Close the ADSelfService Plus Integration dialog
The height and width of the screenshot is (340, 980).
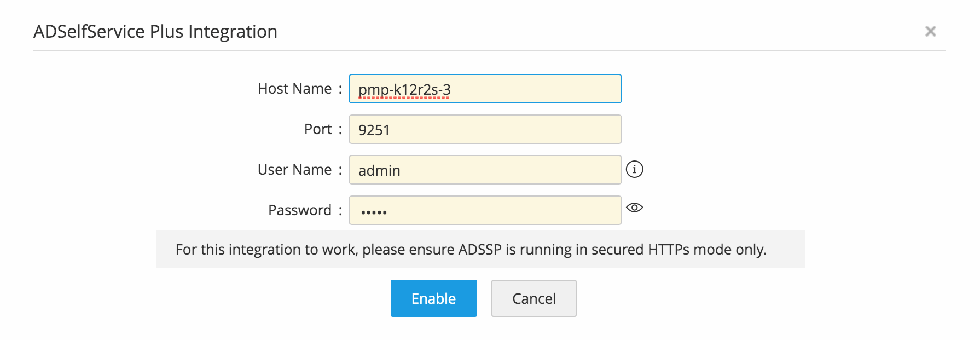(930, 31)
